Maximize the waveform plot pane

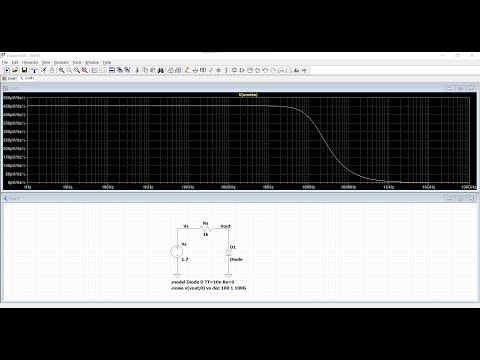460,88
